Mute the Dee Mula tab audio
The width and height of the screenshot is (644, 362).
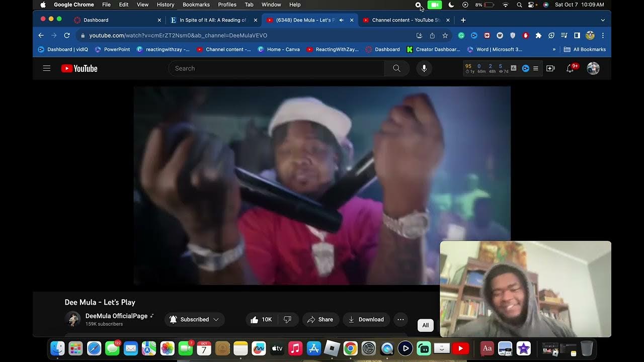(x=342, y=20)
